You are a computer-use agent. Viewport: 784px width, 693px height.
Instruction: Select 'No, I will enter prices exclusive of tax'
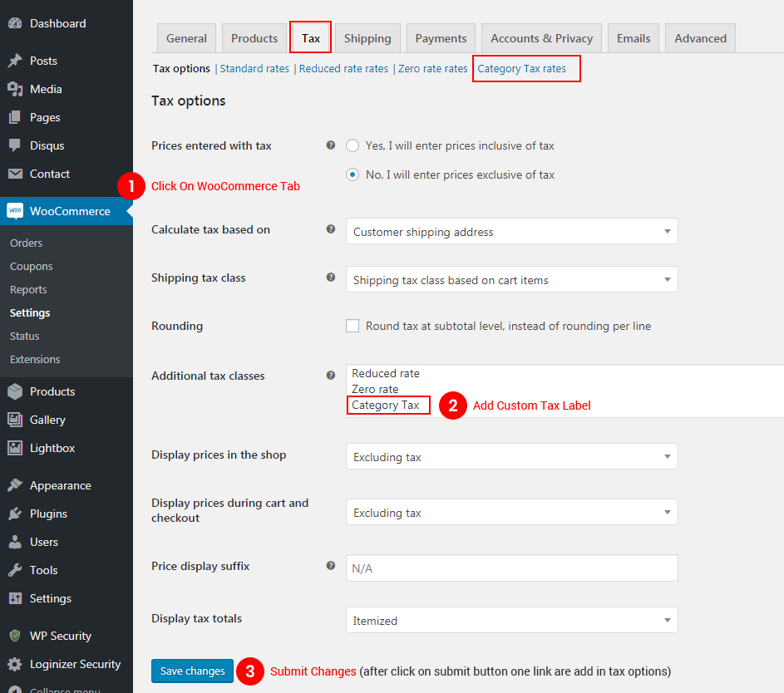[353, 174]
